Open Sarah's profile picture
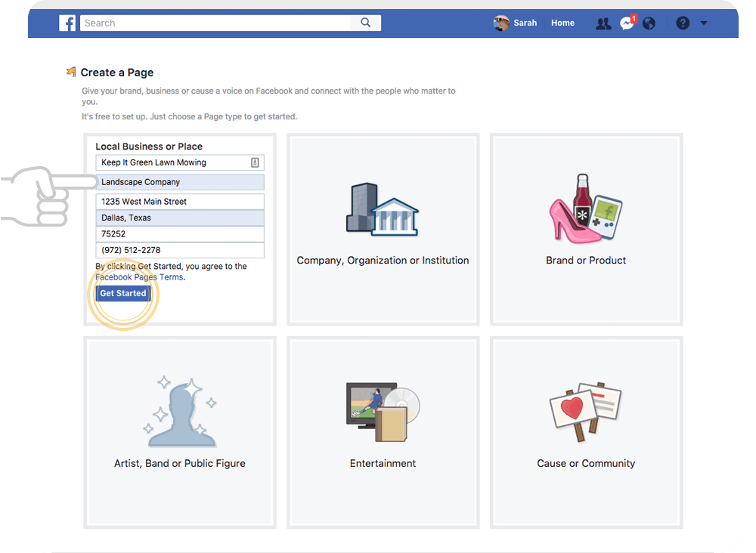The height and width of the screenshot is (553, 756). [x=501, y=23]
